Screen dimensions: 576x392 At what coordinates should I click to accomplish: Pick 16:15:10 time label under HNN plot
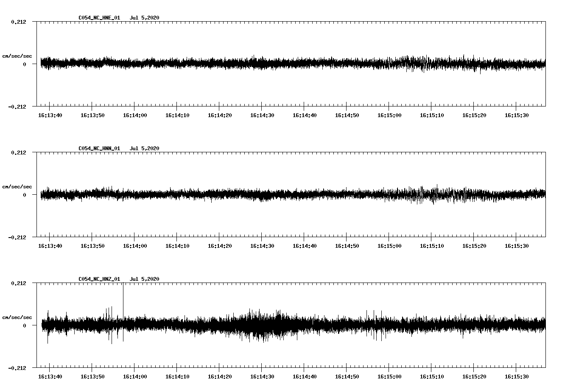click(x=432, y=246)
